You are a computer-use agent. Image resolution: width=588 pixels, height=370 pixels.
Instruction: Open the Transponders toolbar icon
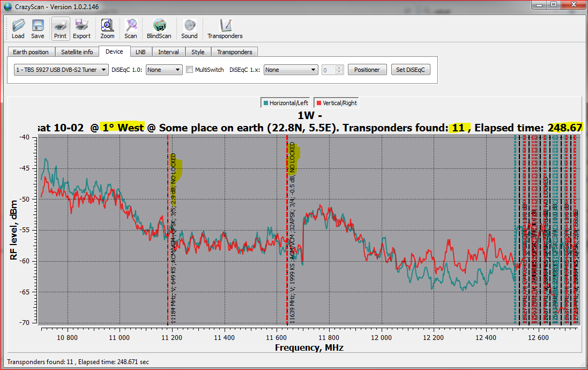225,29
